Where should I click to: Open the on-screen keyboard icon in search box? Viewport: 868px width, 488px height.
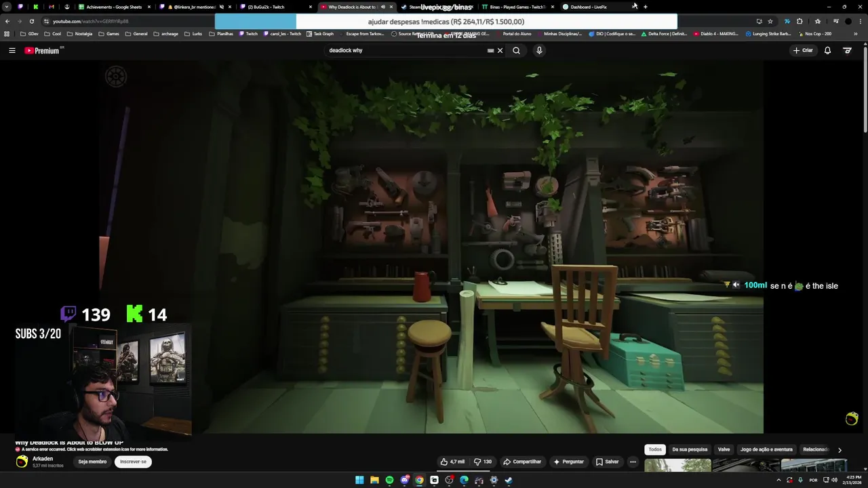490,50
